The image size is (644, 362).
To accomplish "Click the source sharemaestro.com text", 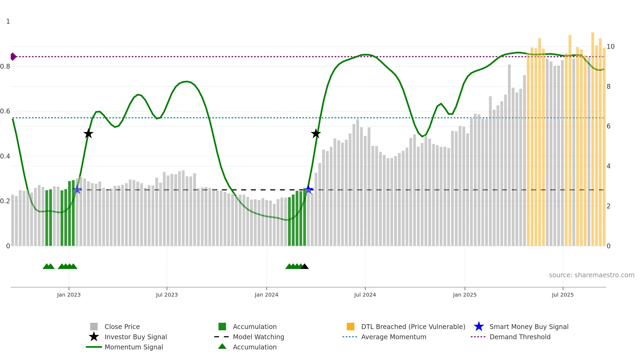I will point(591,275).
